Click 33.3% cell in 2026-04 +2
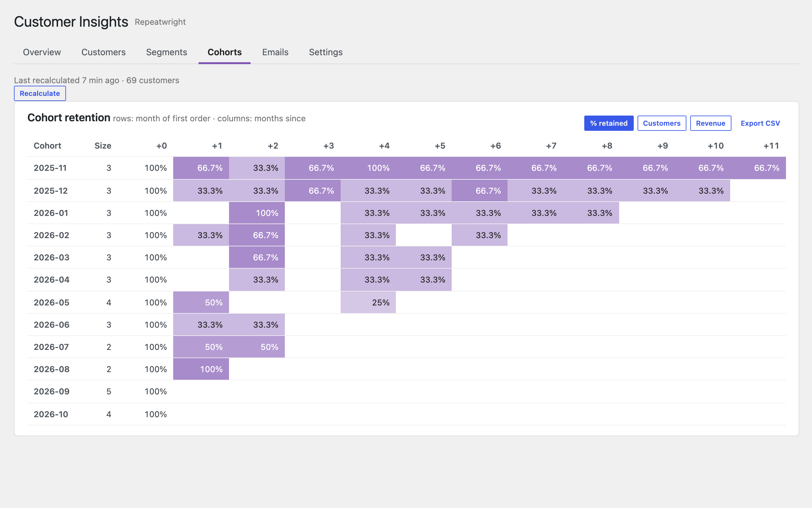Screen dimensions: 812x508 pyautogui.click(x=257, y=279)
